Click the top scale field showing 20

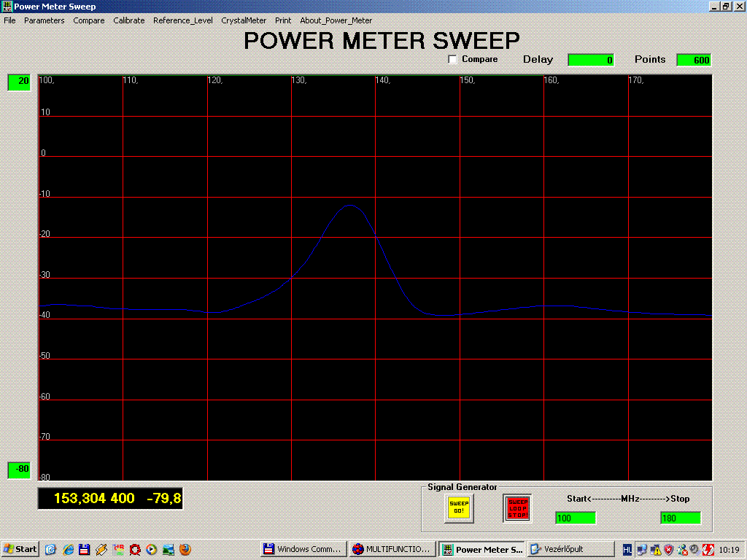[x=19, y=82]
